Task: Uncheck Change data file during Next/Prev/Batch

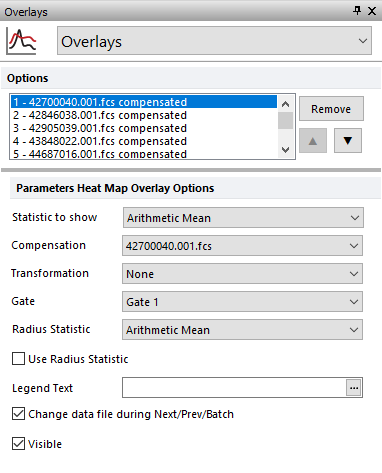Action: [18, 414]
